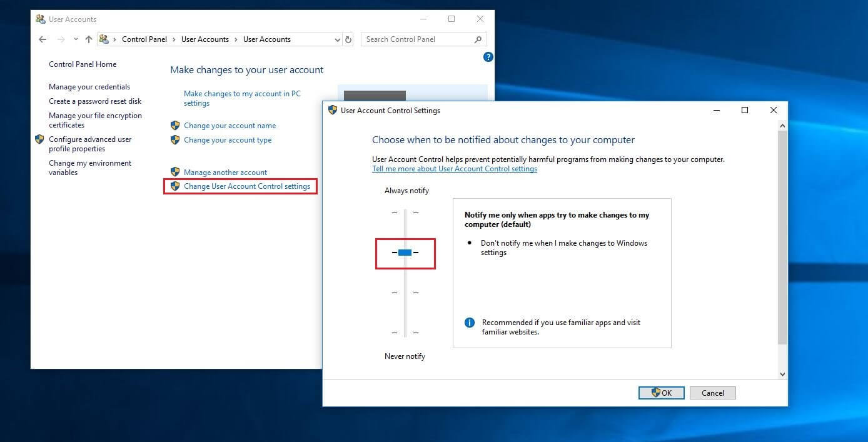Set UAC slider to Never notify level
This screenshot has width=868, height=442.
405,333
